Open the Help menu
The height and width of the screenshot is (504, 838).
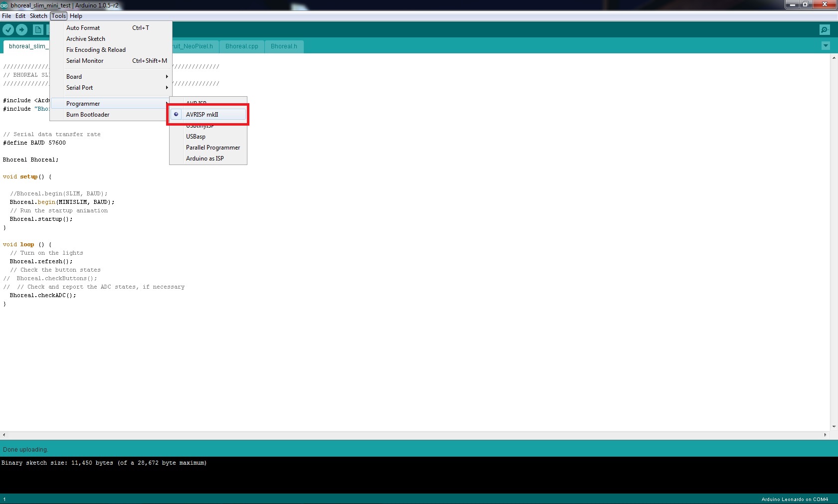76,16
